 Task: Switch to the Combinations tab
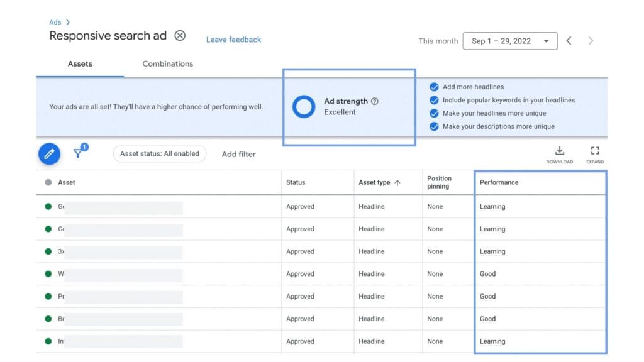[x=167, y=64]
